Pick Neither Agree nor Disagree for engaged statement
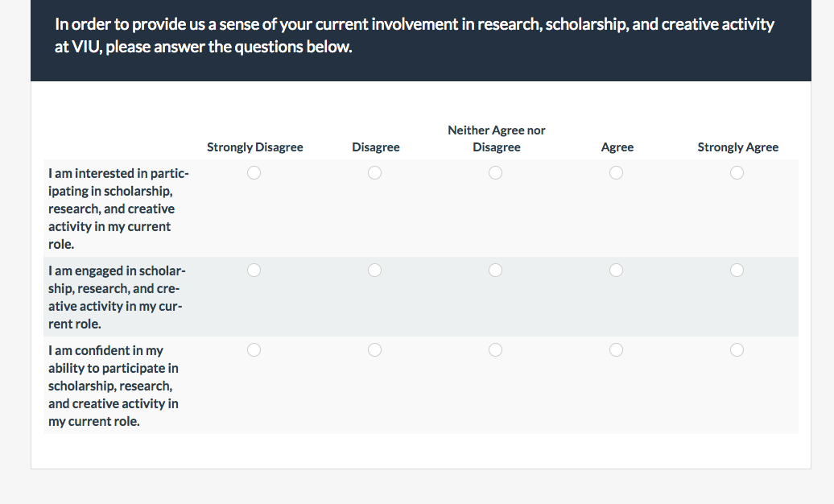The image size is (834, 504). click(496, 271)
